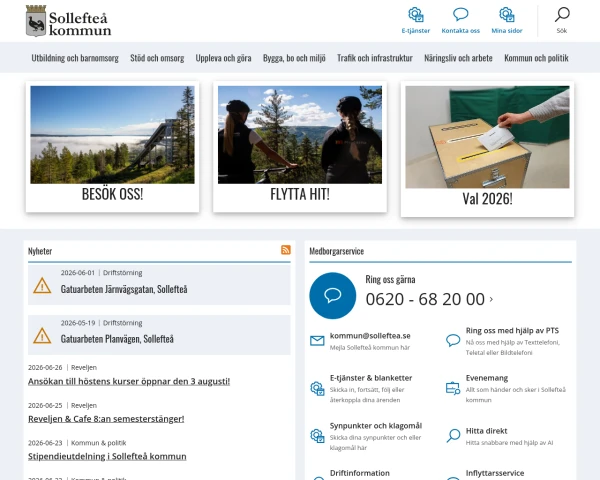The image size is (600, 480).
Task: Click the BESÖK OSS! ski jump image
Action: (x=112, y=135)
